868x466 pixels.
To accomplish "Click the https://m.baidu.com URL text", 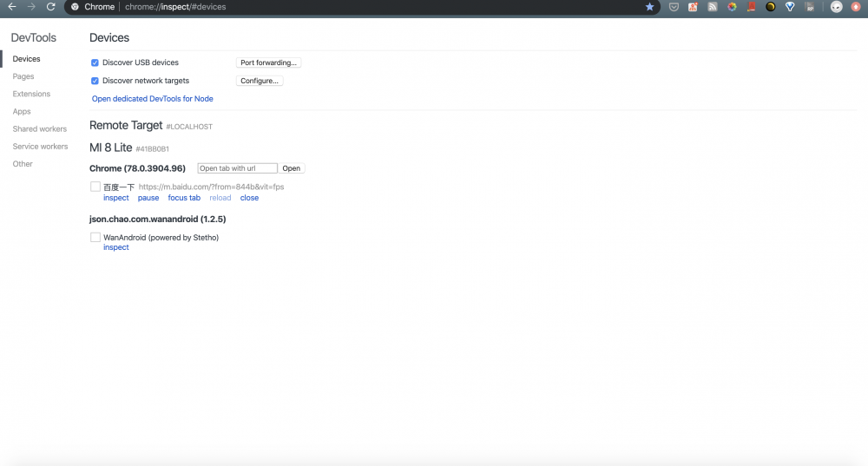I will click(x=212, y=187).
